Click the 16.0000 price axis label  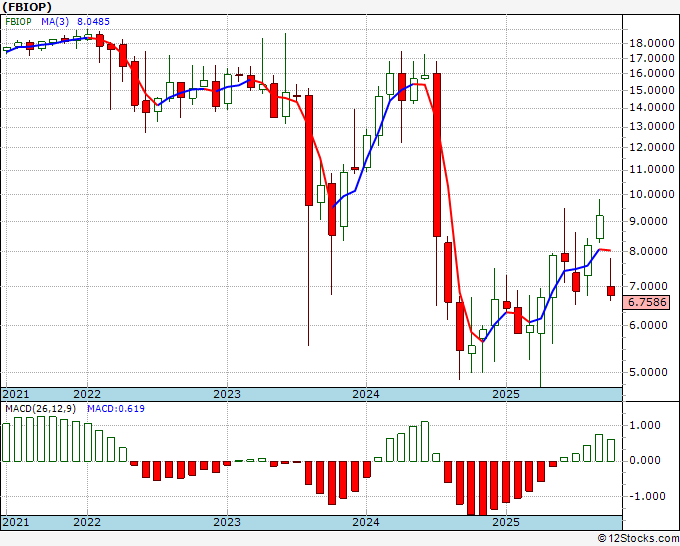(x=652, y=74)
